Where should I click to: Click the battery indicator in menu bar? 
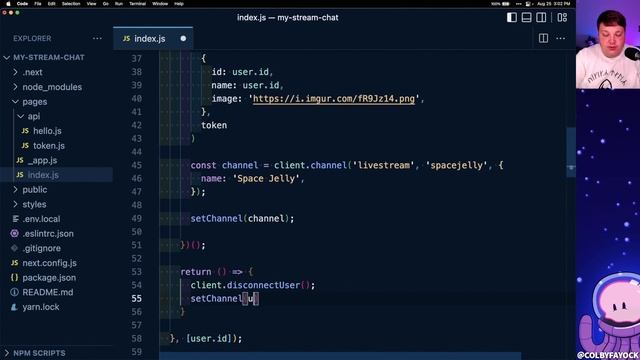(501, 4)
